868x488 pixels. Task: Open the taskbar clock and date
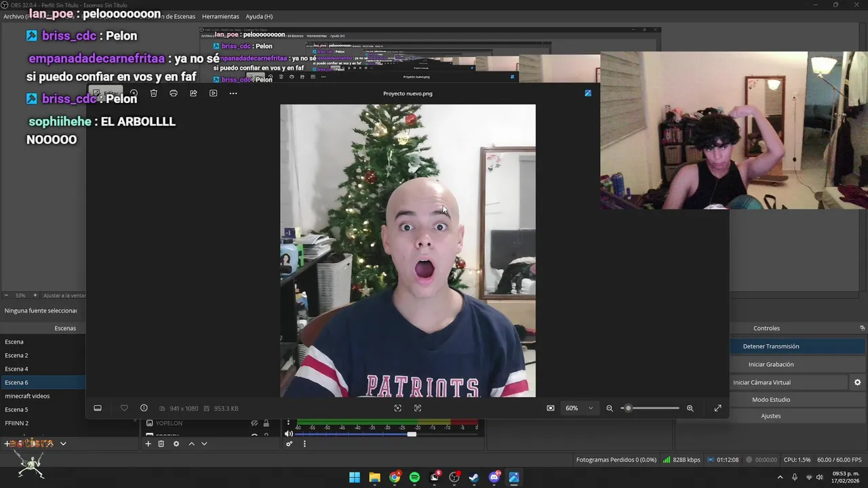845,477
